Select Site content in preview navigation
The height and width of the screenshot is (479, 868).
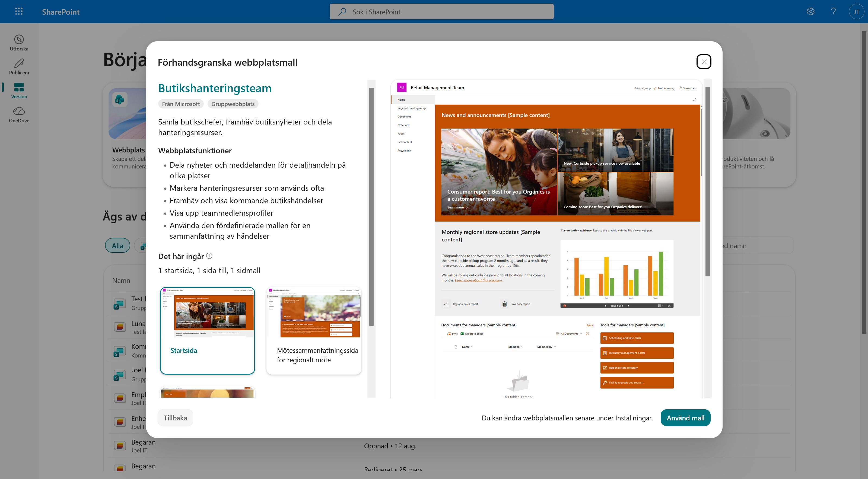pyautogui.click(x=404, y=142)
